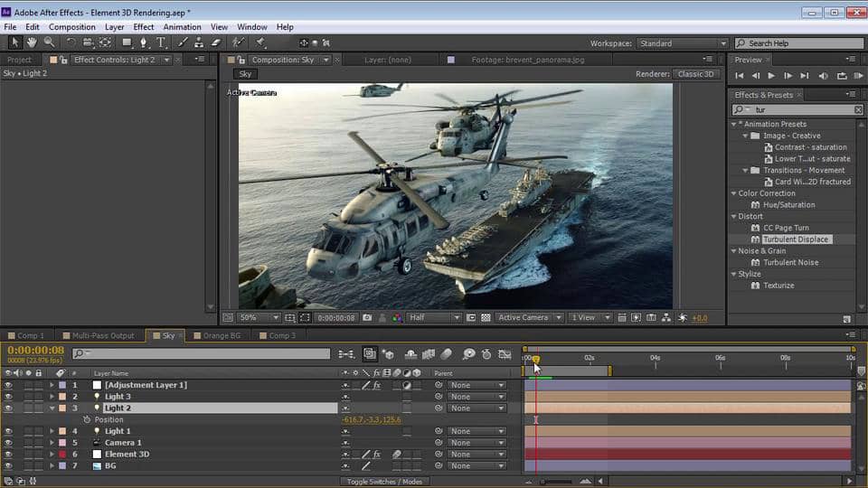The height and width of the screenshot is (488, 868).
Task: Collapse the Light 2 layer properties
Action: pyautogui.click(x=52, y=408)
